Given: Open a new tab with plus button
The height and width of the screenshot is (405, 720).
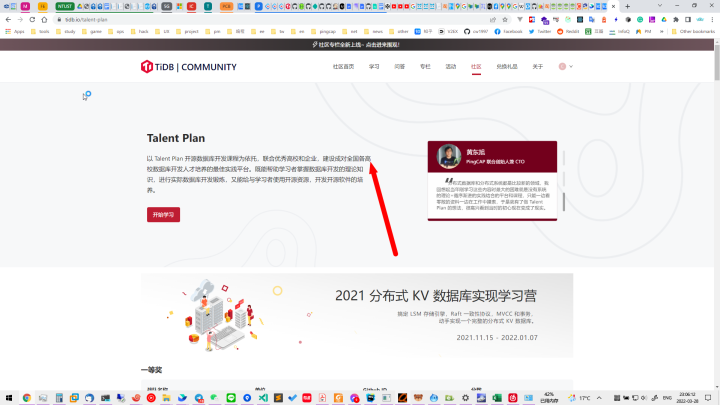Looking at the screenshot, I should click(x=628, y=6).
